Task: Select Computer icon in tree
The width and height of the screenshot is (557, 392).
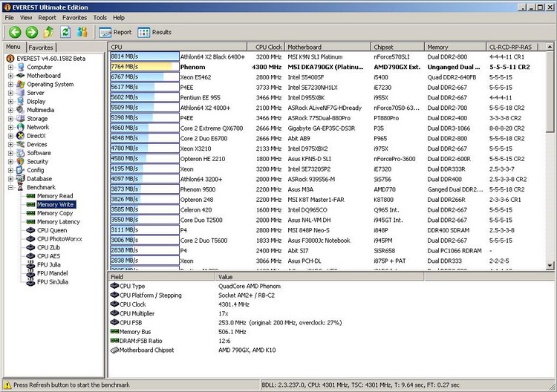Action: click(21, 67)
